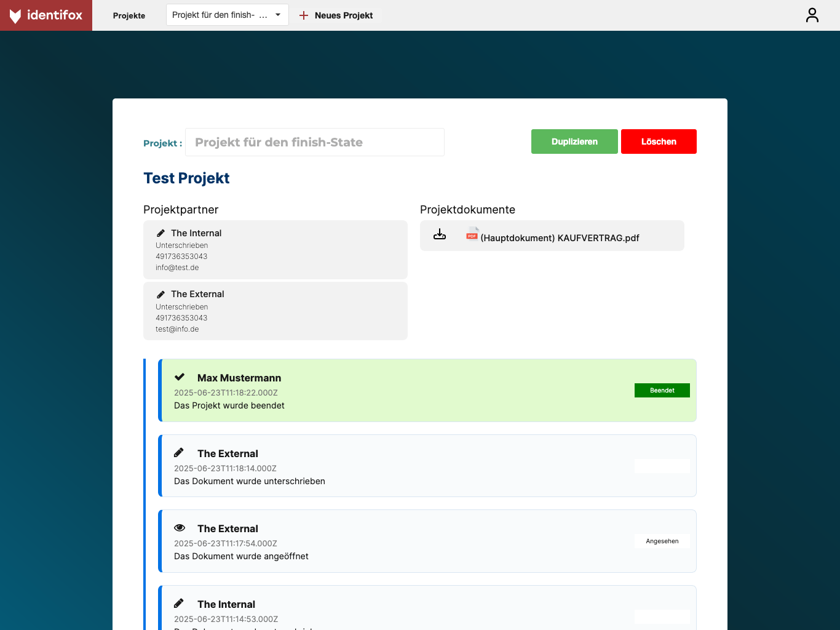The height and width of the screenshot is (630, 840).
Task: Open the (Hauptdokument) KAUFVERTRAG.pdf document link
Action: pyautogui.click(x=560, y=238)
